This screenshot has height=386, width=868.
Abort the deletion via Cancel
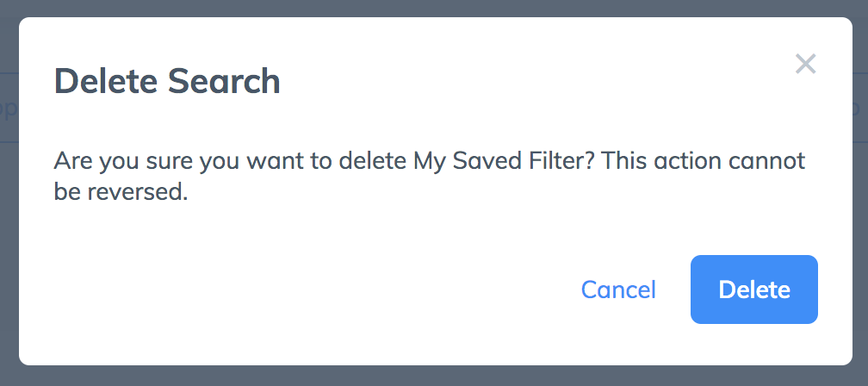click(618, 289)
